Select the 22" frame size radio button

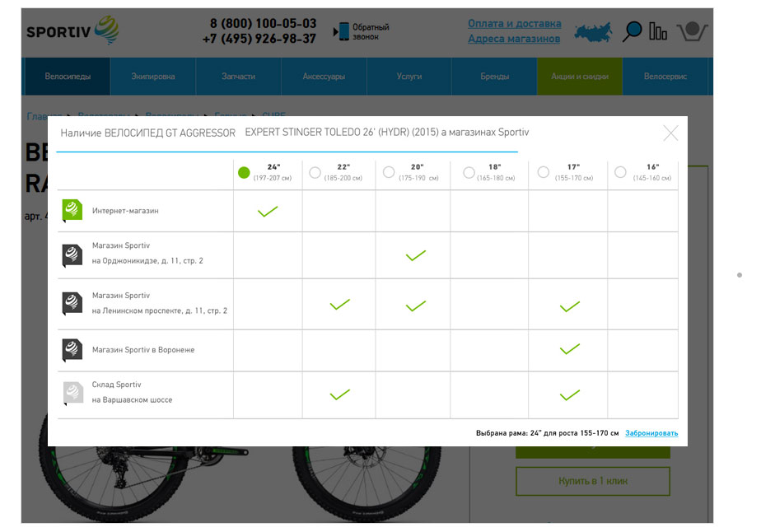(x=315, y=173)
